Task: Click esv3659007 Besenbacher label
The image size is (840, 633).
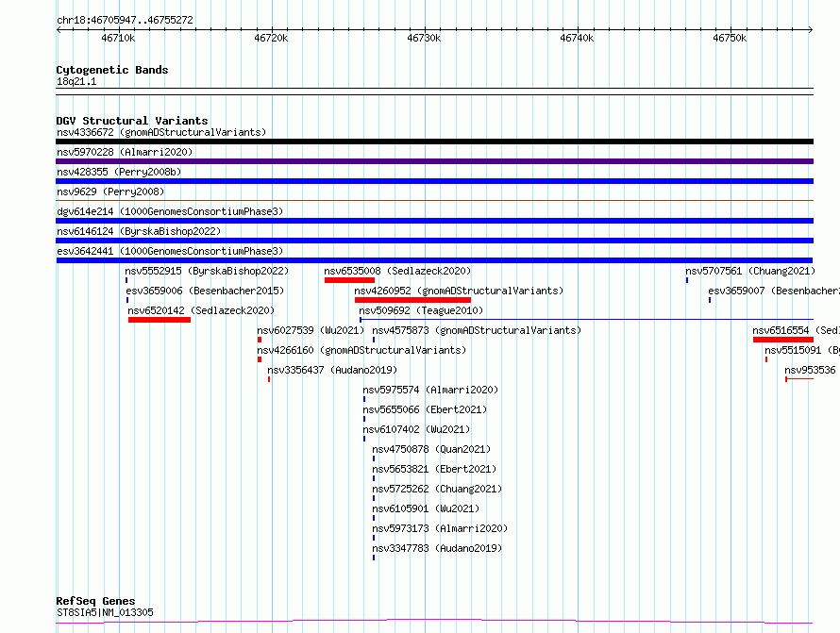Action: click(774, 291)
